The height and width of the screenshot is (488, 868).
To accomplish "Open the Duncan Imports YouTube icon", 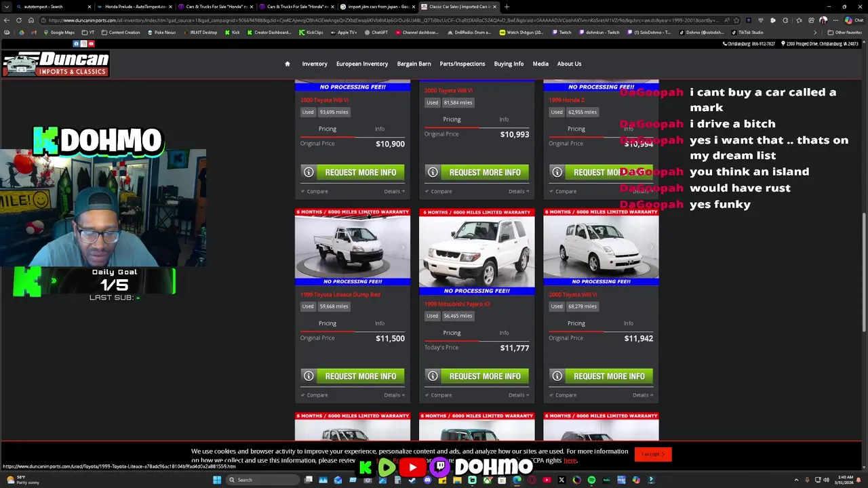I will [x=91, y=43].
